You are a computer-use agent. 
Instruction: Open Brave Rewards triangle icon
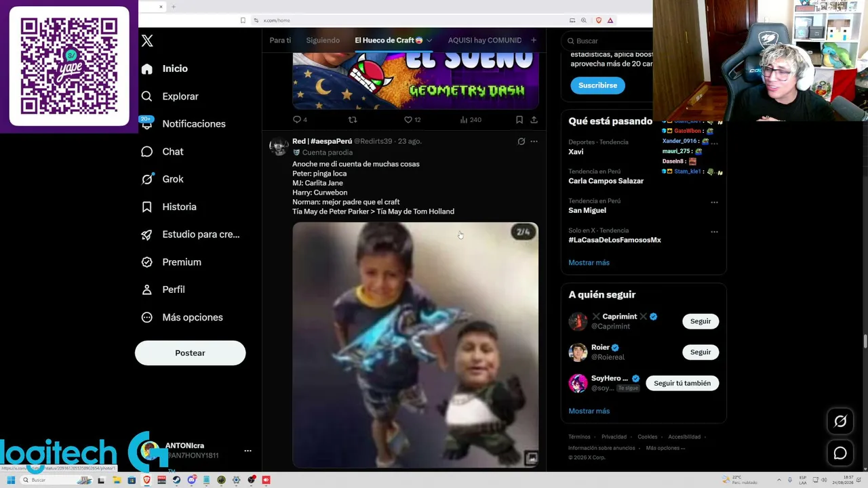click(x=610, y=20)
